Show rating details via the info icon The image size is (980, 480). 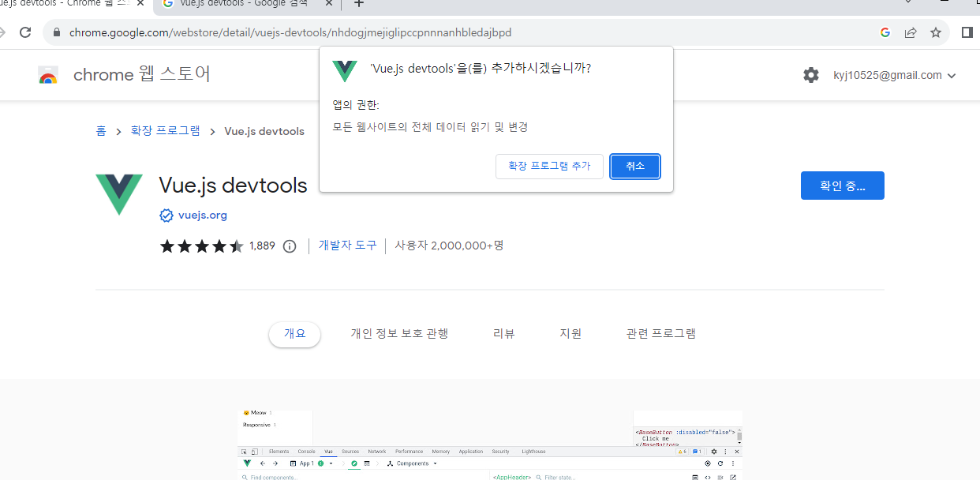[290, 246]
